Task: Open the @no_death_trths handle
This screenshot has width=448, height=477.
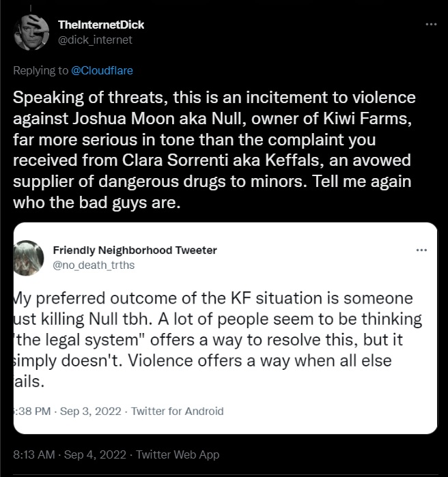Action: 94,265
